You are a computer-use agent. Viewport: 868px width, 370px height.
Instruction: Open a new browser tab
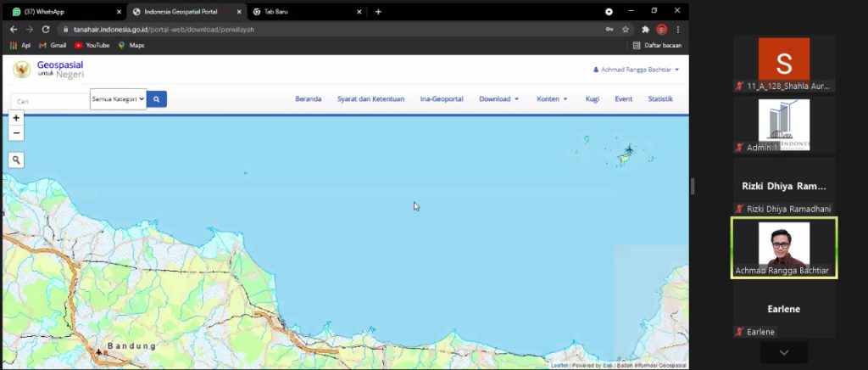pyautogui.click(x=378, y=12)
